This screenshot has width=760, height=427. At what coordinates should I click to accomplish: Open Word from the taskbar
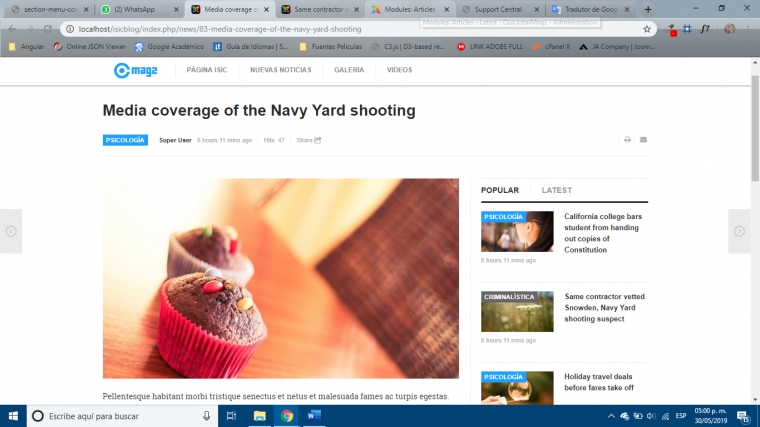coord(314,416)
